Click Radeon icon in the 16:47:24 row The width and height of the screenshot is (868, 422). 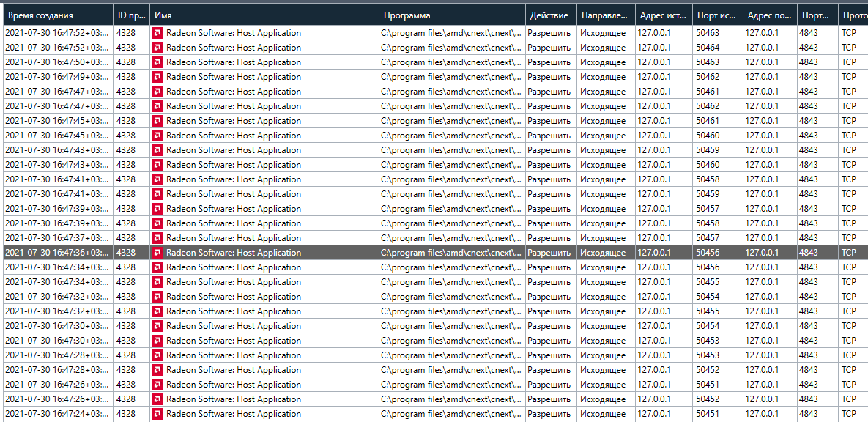(157, 414)
